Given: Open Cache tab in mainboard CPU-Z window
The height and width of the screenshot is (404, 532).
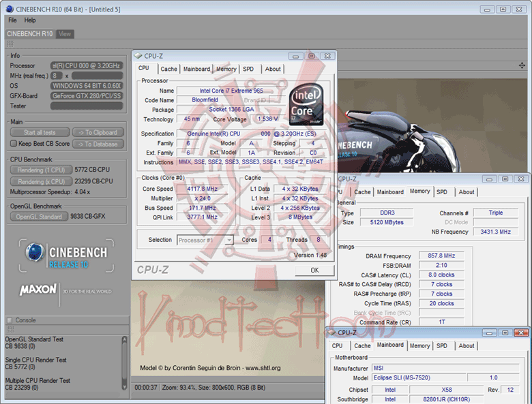Looking at the screenshot, I should tap(362, 345).
